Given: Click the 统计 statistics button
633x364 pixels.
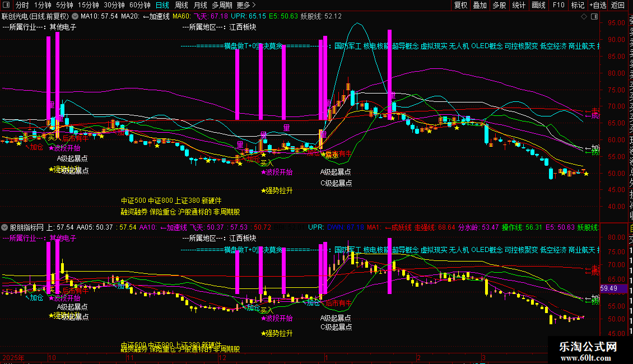Looking at the screenshot, I should [519, 5].
